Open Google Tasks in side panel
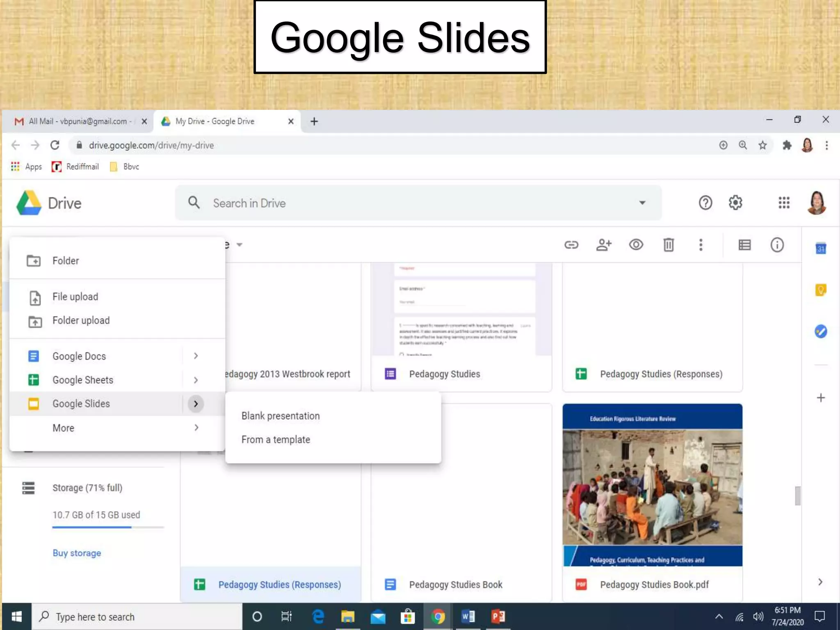The height and width of the screenshot is (630, 840). pyautogui.click(x=820, y=331)
